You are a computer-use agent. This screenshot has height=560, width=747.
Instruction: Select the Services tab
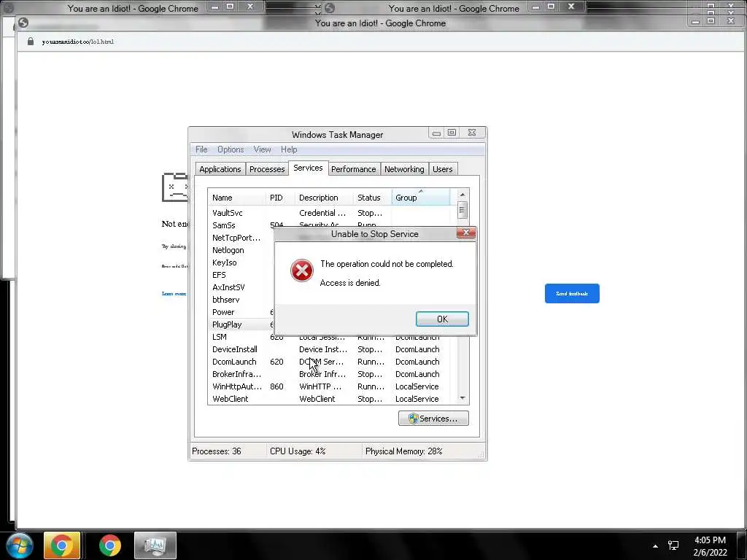(x=308, y=168)
